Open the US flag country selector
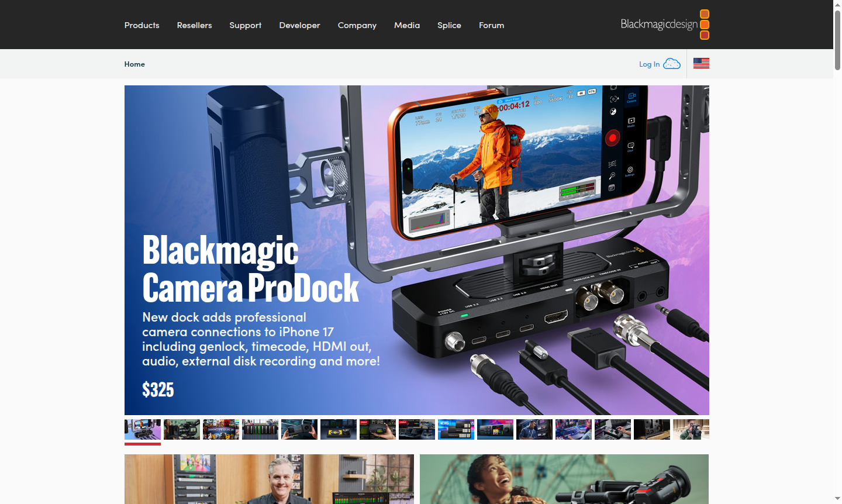The image size is (842, 504). point(700,63)
